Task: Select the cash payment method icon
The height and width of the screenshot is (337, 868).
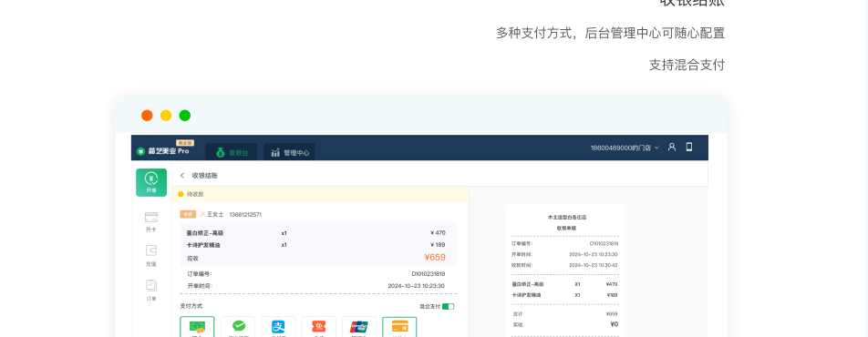Action: (x=197, y=327)
